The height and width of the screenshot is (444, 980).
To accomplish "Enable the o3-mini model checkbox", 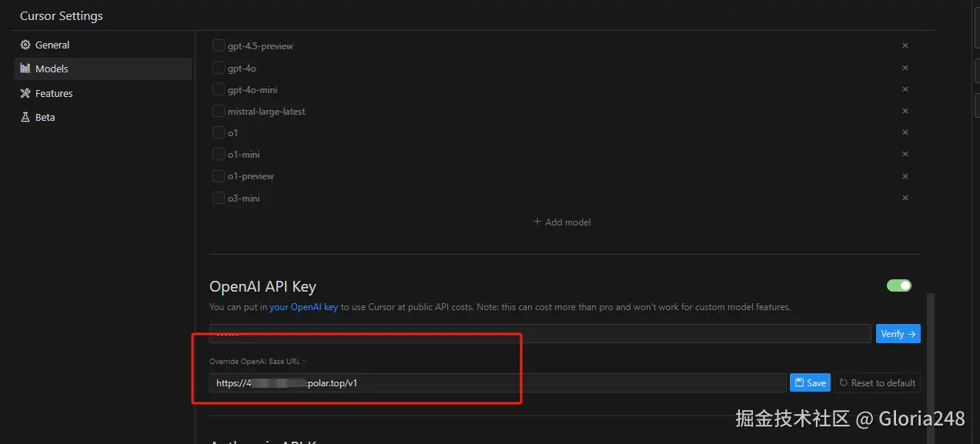I will coord(219,198).
